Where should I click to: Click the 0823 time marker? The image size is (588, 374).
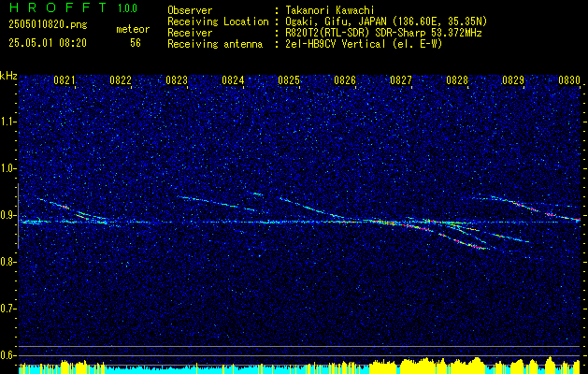point(177,80)
